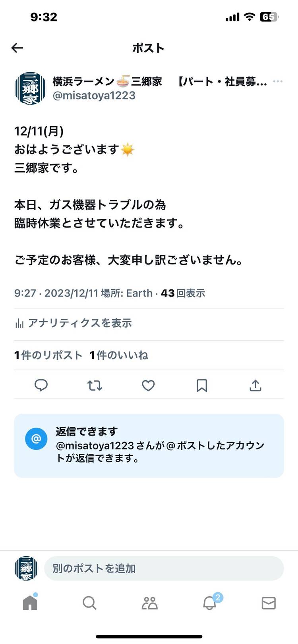Viewport: 298px width, 644px height.
Task: Open the Communities people icon
Action: tap(149, 603)
